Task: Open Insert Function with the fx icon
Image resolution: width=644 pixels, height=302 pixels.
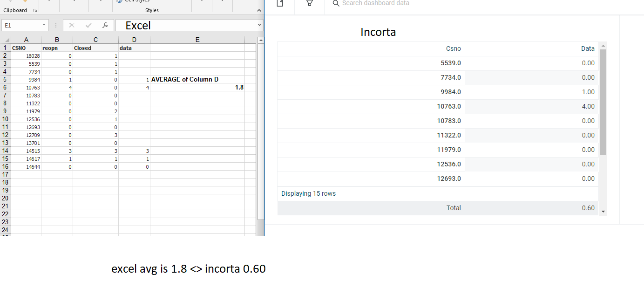Action: (x=105, y=25)
